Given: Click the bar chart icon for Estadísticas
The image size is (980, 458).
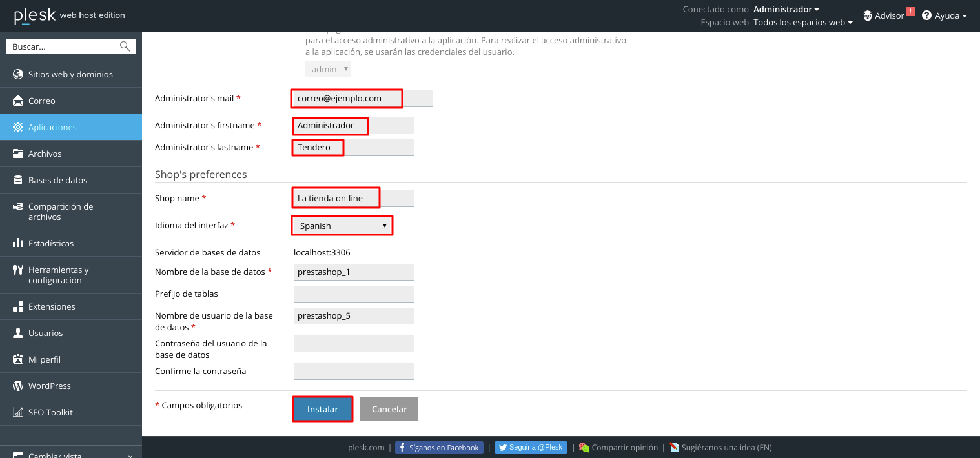Looking at the screenshot, I should [17, 243].
